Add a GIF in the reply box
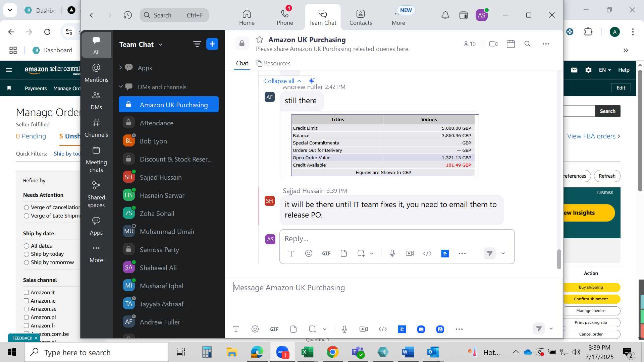 pos(326,253)
